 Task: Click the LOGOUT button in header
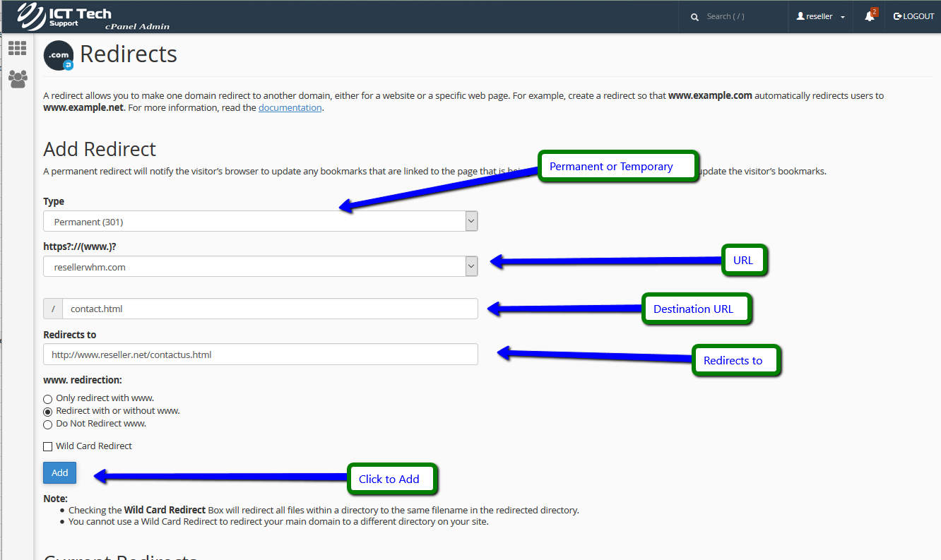pos(913,16)
